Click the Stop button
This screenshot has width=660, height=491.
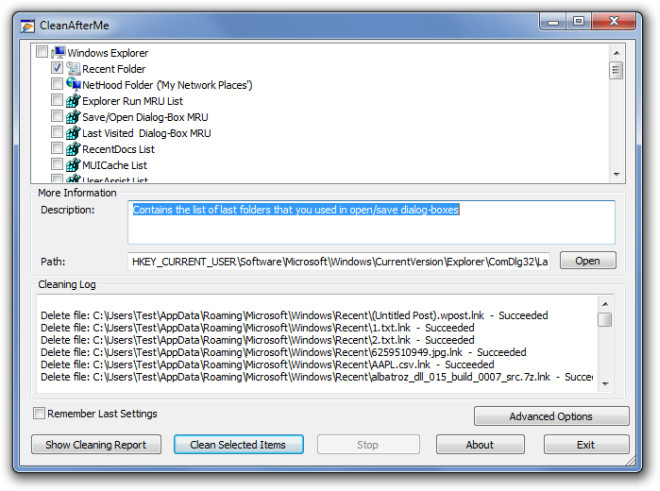(x=368, y=445)
